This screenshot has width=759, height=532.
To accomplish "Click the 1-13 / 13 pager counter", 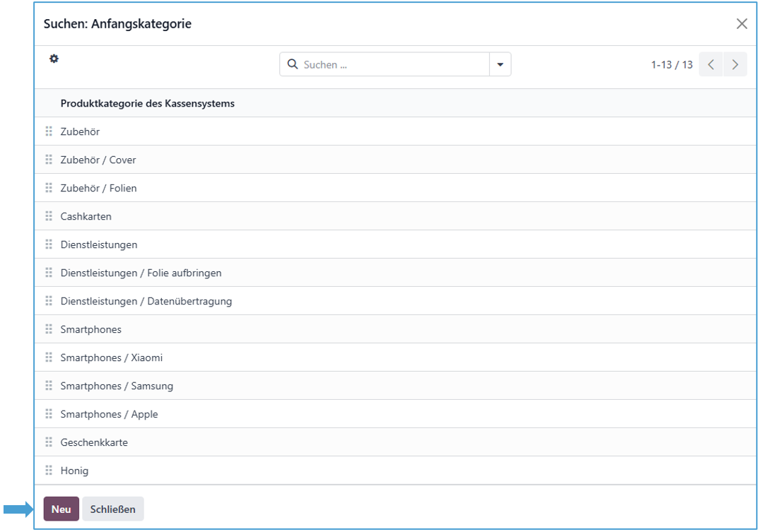I will coord(671,64).
